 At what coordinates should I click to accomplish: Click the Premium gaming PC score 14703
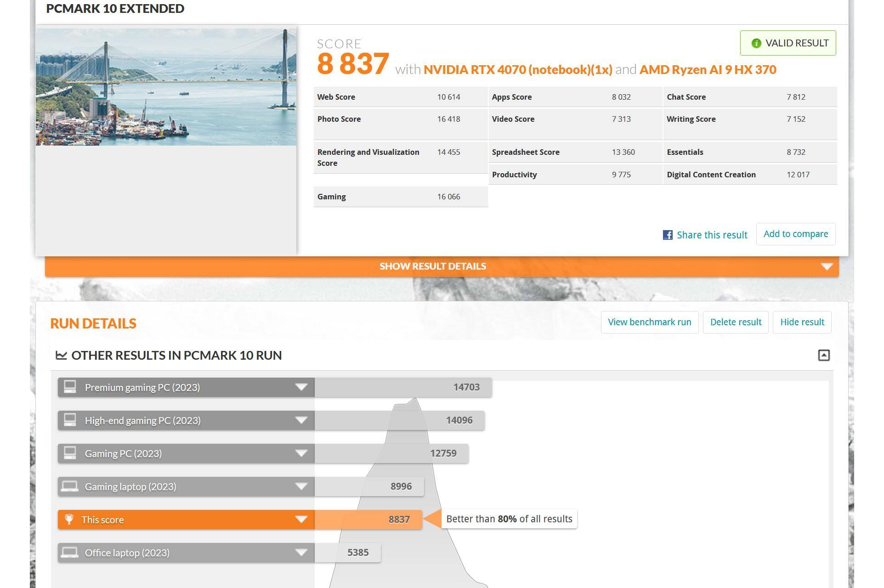(x=466, y=387)
